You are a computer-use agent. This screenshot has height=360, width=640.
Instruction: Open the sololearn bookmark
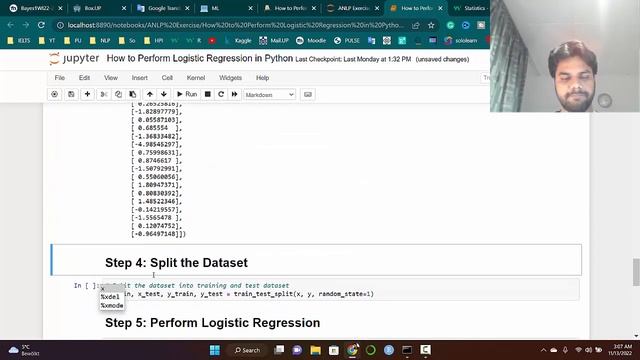click(461, 40)
